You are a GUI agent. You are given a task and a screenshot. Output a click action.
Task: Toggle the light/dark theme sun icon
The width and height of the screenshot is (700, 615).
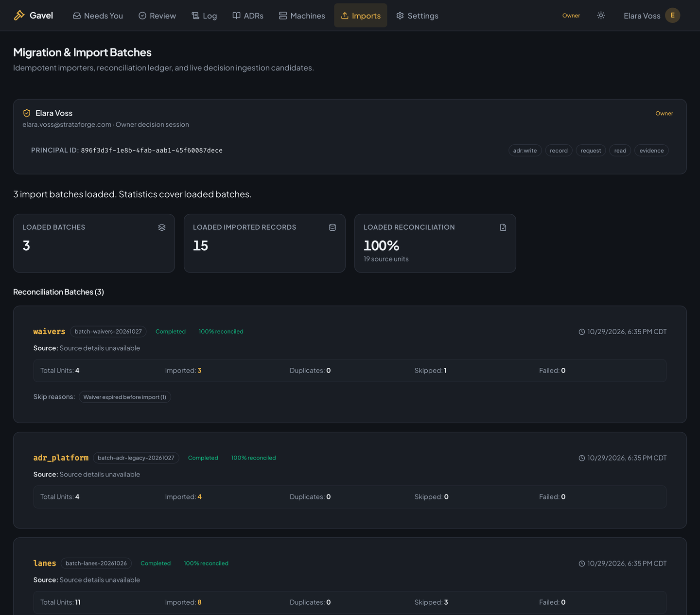(601, 16)
